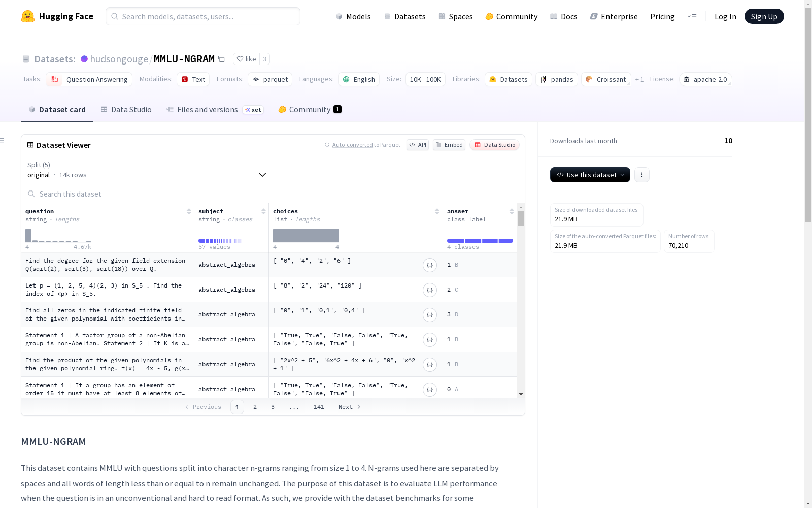Click the English language tag
812x508 pixels.
tap(359, 79)
